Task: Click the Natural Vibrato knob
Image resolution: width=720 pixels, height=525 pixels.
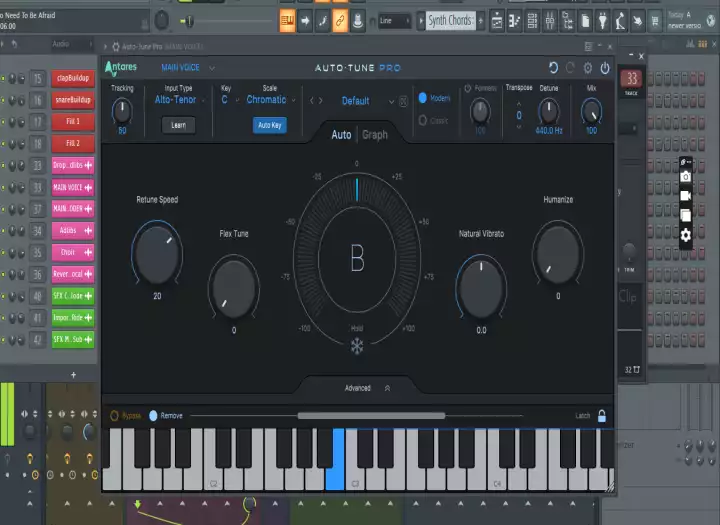Action: click(481, 287)
